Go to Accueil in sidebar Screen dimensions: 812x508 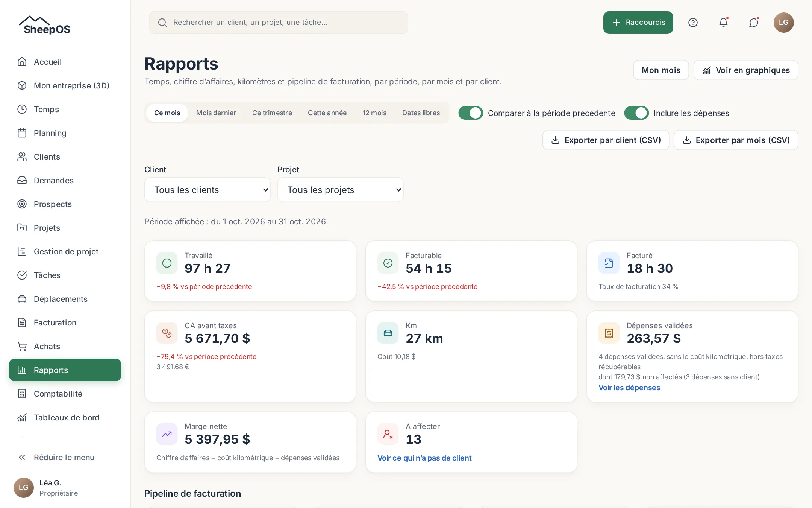65,62
